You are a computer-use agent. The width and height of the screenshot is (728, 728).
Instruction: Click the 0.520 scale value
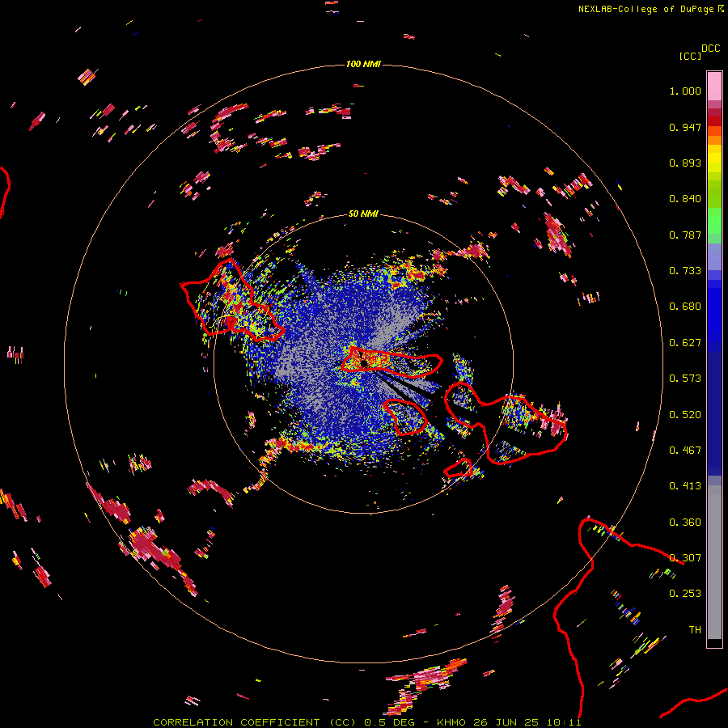click(685, 415)
